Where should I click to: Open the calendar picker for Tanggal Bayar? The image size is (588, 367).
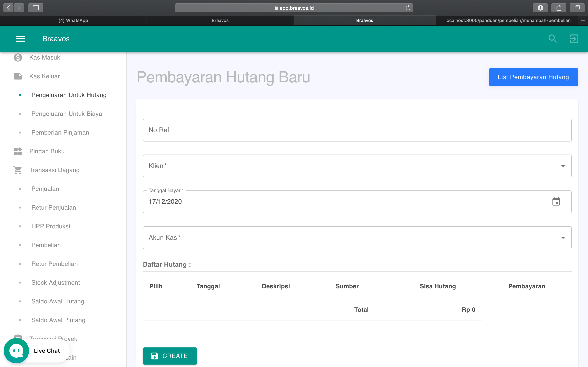[556, 201]
